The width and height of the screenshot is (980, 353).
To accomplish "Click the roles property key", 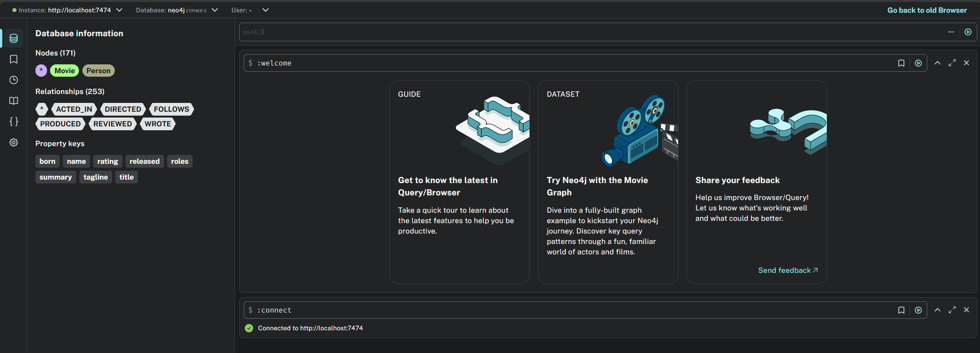I will (x=179, y=161).
